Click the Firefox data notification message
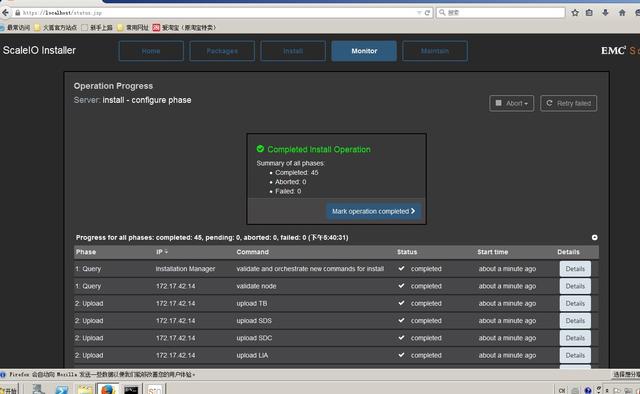Image resolution: width=640 pixels, height=394 pixels. (x=102, y=374)
